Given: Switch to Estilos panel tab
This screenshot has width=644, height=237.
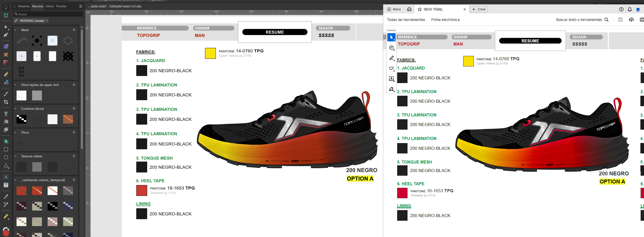Looking at the screenshot, I should tap(50, 6).
